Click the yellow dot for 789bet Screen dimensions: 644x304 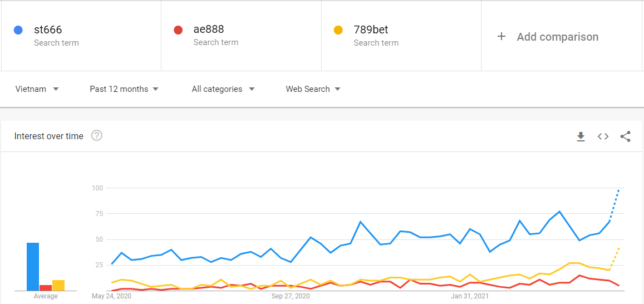[x=338, y=30]
